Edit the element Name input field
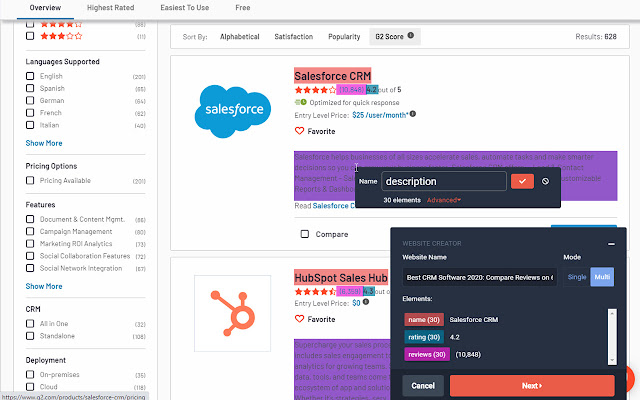The height and width of the screenshot is (400, 640). pos(444,181)
